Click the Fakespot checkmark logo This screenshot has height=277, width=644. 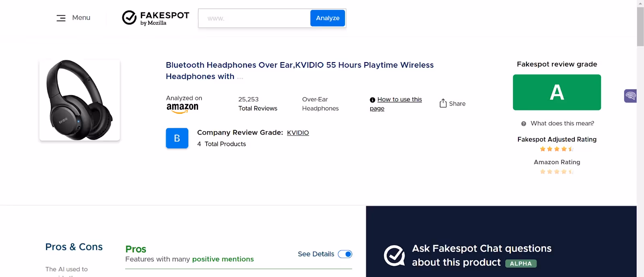click(x=128, y=18)
